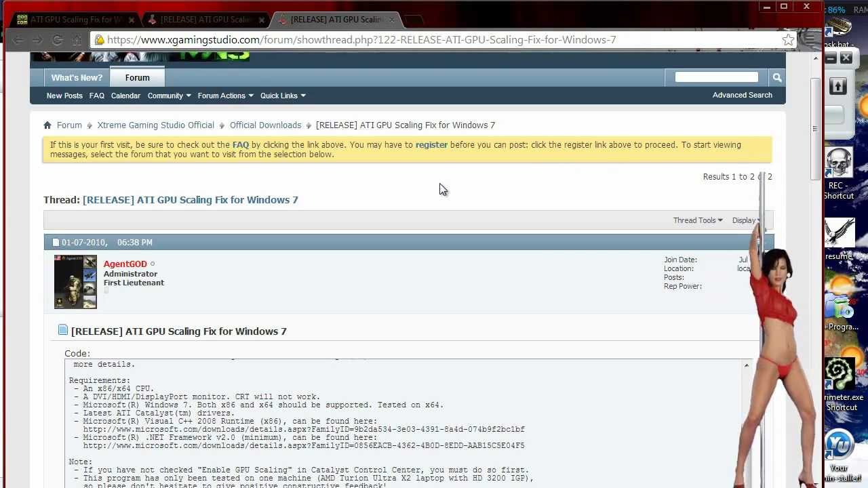Click the FAQ link in the yellow notice
868x488 pixels.
[241, 145]
